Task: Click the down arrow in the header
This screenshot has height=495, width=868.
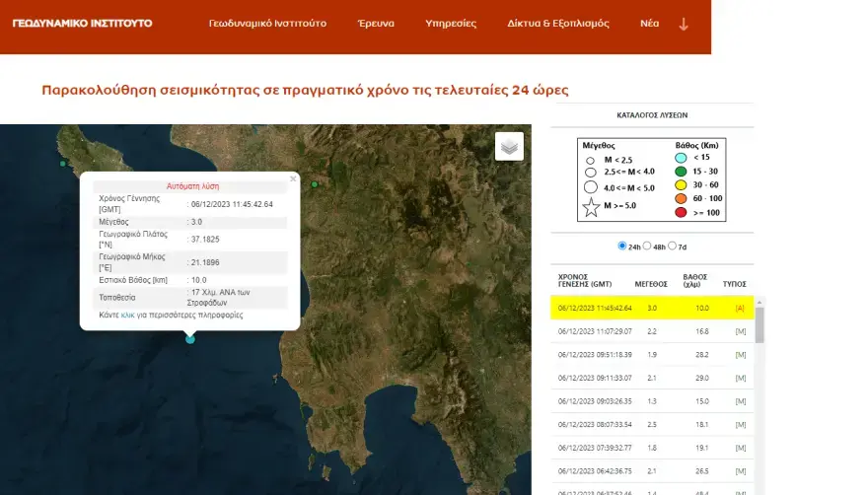Action: tap(684, 24)
